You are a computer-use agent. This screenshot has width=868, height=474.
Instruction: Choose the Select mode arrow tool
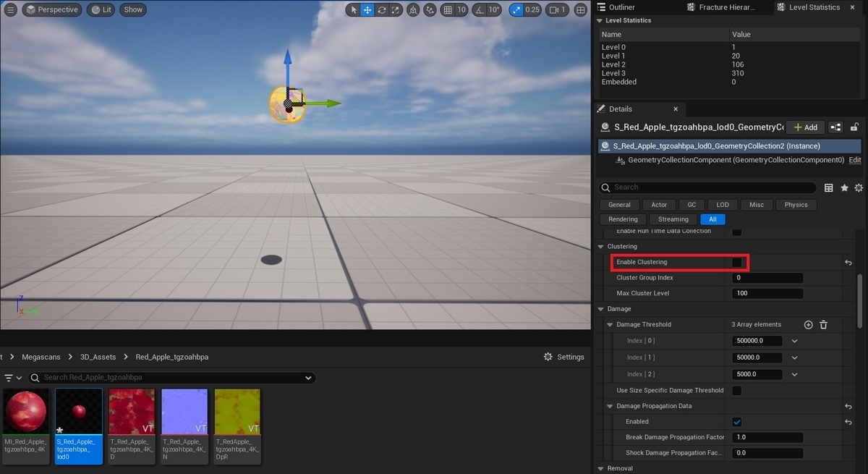(353, 9)
